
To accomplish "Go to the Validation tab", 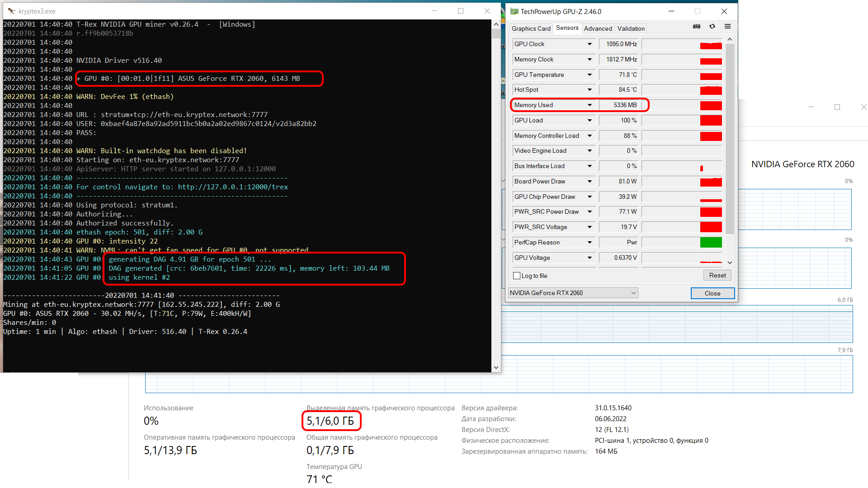I will [631, 28].
